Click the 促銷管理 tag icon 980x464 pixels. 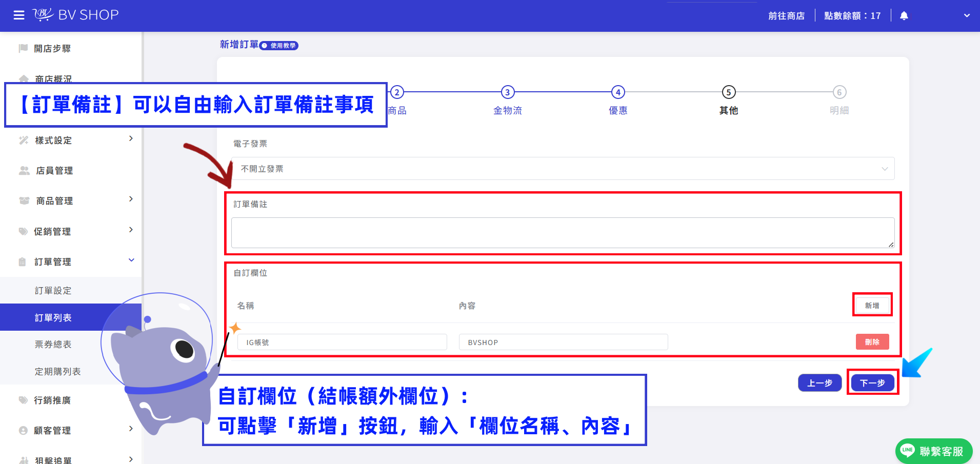[x=23, y=231]
